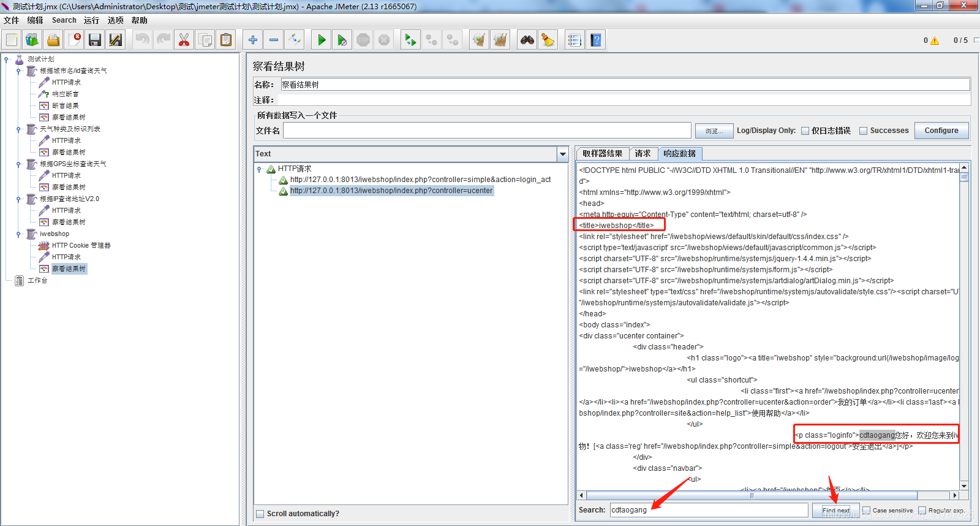Click the Remote start all icon

point(410,40)
